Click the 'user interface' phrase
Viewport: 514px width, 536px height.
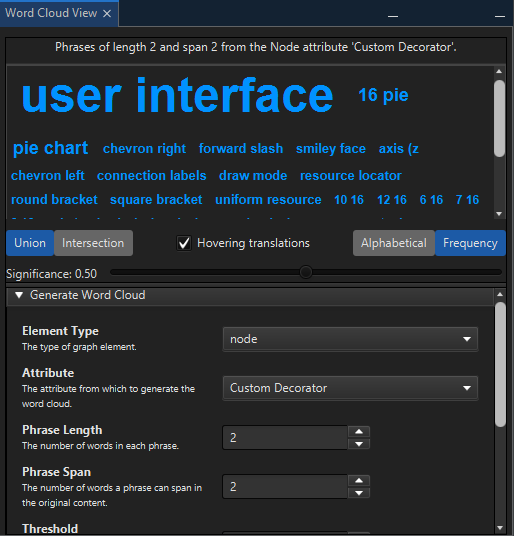pos(177,95)
